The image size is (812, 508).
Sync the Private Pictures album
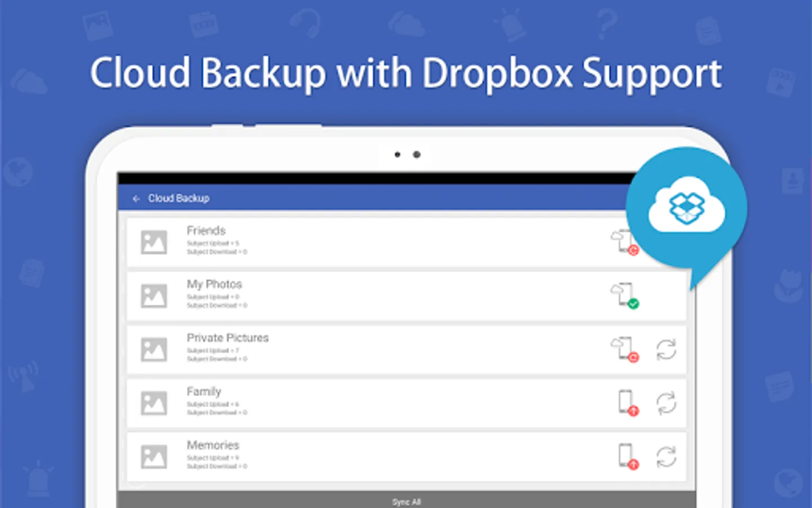coord(666,349)
